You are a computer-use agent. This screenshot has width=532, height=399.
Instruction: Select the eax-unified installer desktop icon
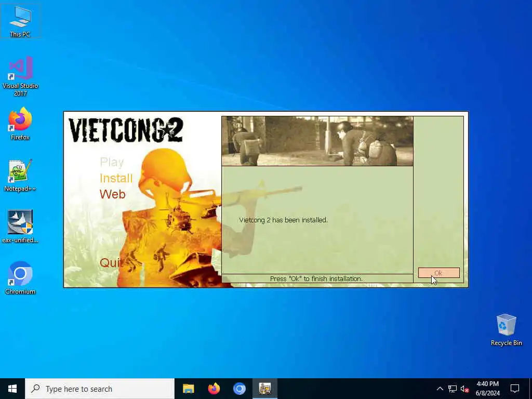coord(20,227)
